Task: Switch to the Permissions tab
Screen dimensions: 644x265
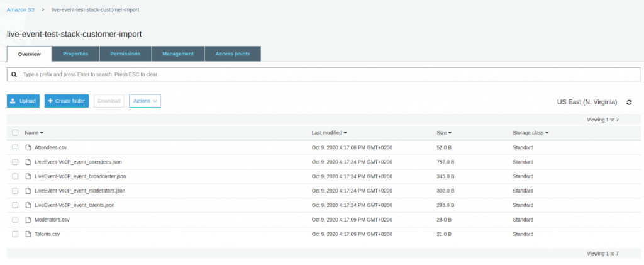Action: tap(125, 54)
